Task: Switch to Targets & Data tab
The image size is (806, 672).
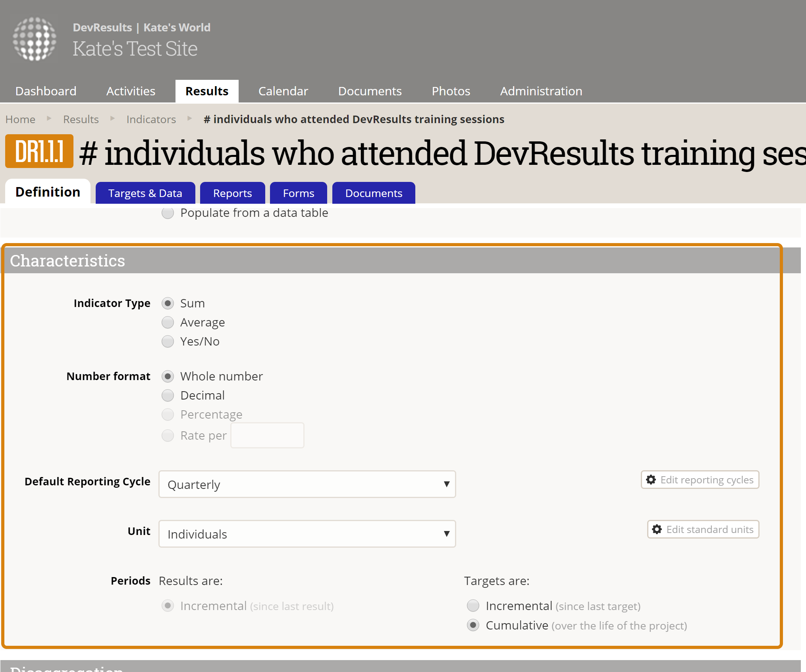Action: tap(145, 193)
